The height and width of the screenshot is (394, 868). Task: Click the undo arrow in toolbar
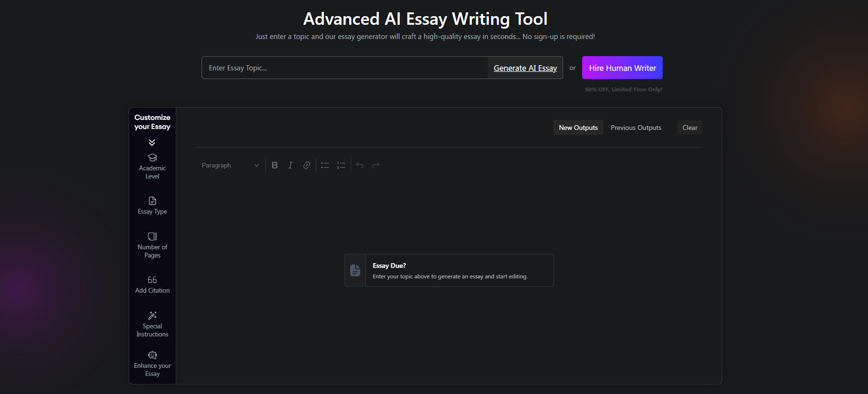[360, 165]
